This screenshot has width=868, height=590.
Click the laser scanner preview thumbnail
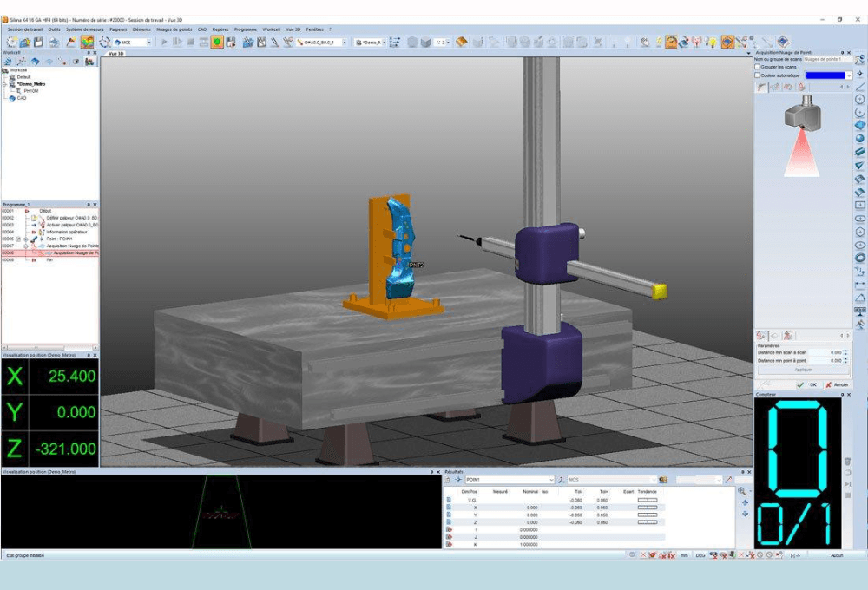tap(802, 136)
